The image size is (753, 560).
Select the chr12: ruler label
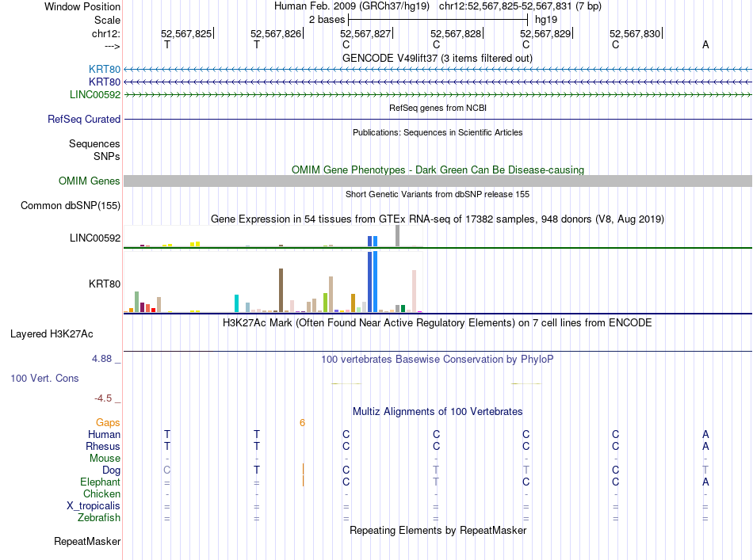(105, 33)
